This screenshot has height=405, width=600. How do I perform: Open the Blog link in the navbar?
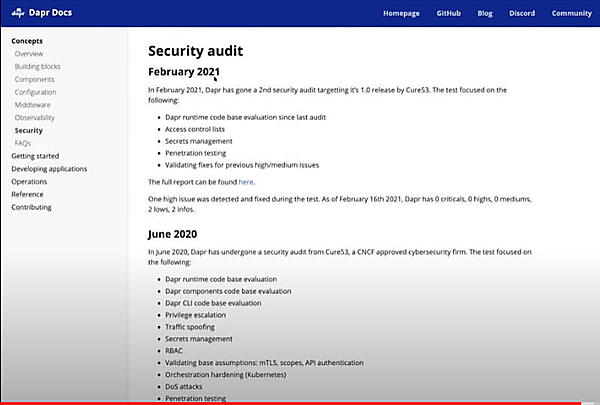point(485,14)
